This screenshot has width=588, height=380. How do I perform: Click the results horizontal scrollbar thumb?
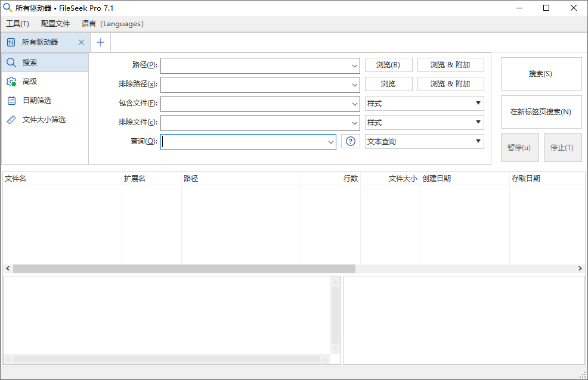(184, 269)
